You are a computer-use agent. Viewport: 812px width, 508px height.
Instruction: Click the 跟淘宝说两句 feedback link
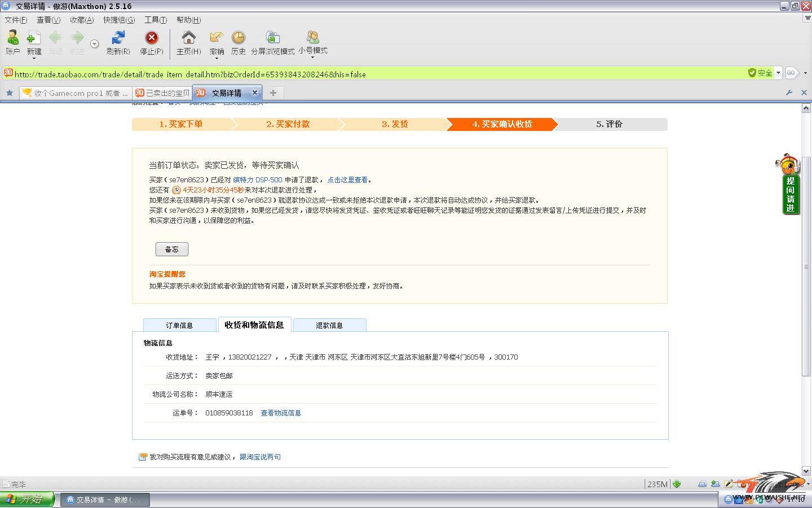(x=260, y=457)
